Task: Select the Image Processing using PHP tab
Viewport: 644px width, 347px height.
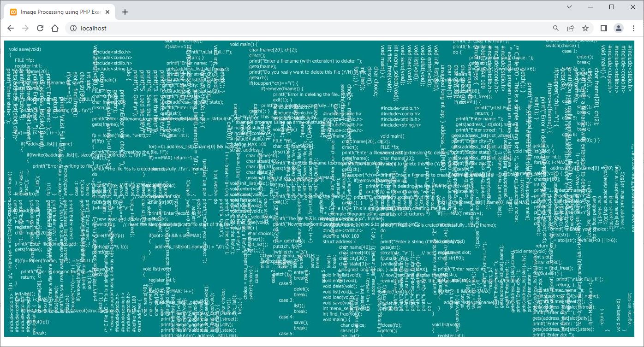Action: pos(60,12)
